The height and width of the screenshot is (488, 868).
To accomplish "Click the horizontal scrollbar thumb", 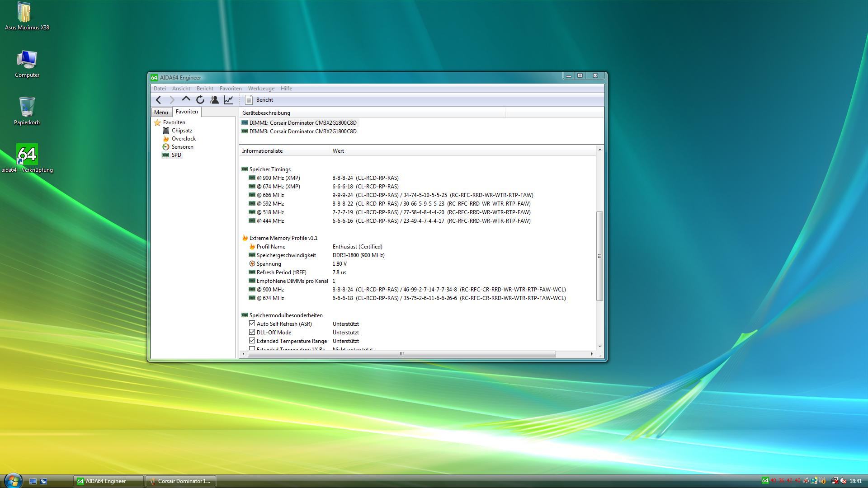I will [401, 354].
